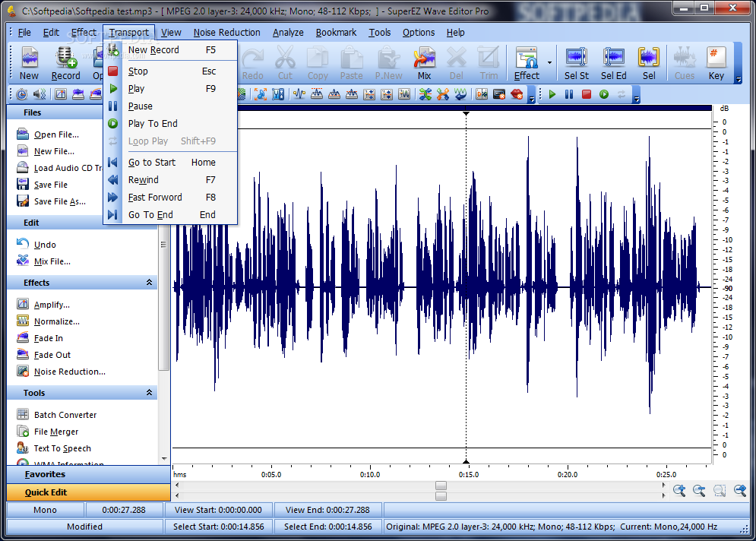Click the Sel toolbar tool
Screen dimensions: 756x541
pos(649,63)
